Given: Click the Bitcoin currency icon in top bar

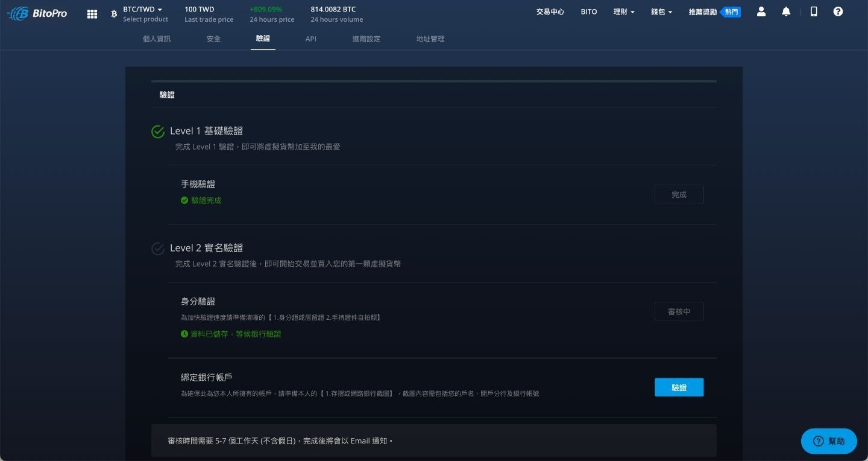Looking at the screenshot, I should (114, 13).
